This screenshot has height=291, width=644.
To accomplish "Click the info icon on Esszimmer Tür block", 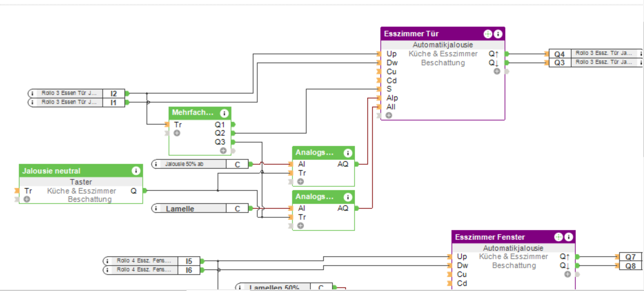I will pos(498,34).
